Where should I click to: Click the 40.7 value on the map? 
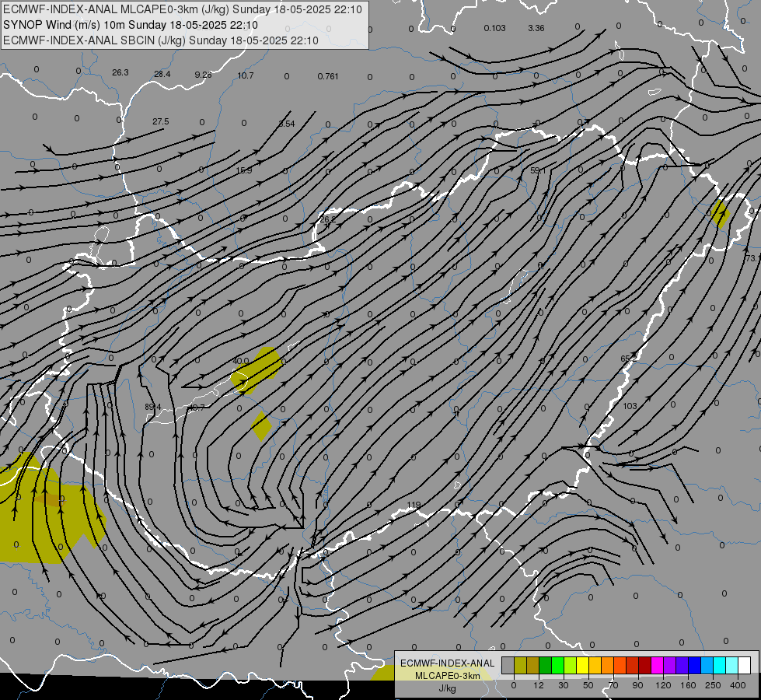(196, 408)
